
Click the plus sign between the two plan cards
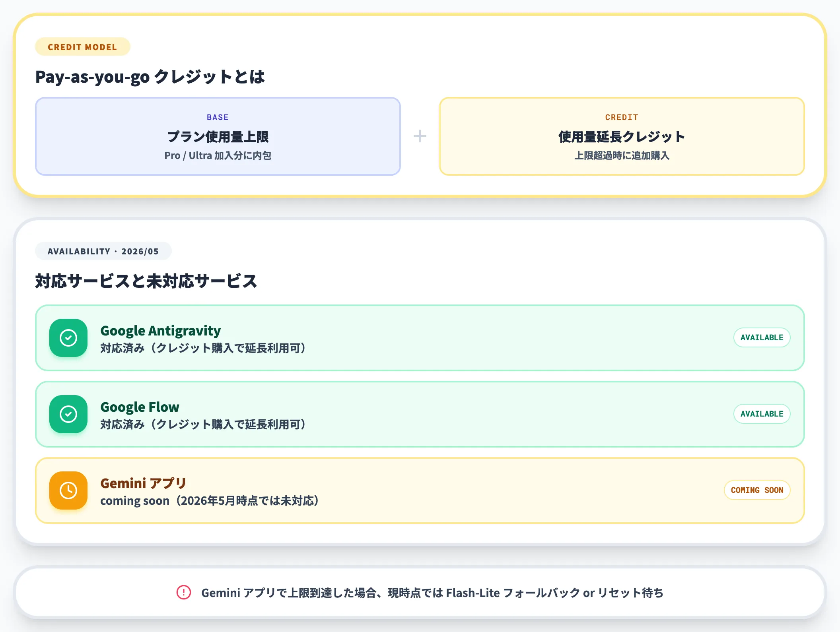(420, 136)
